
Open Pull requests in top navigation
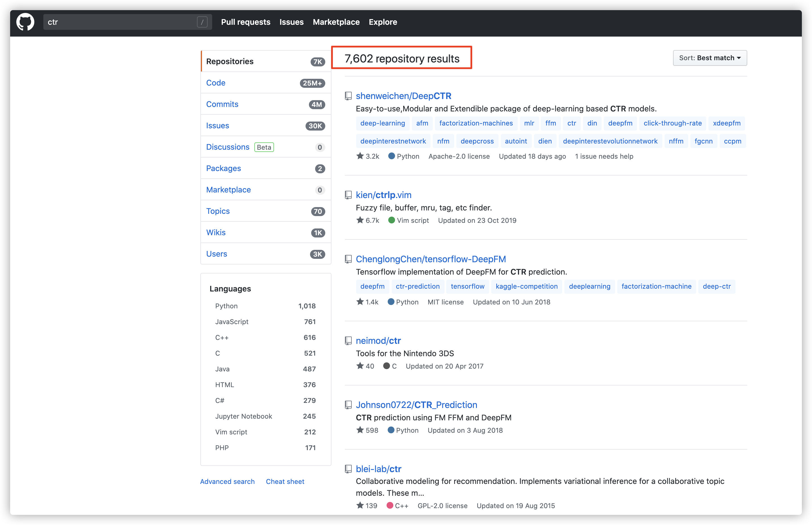click(245, 22)
